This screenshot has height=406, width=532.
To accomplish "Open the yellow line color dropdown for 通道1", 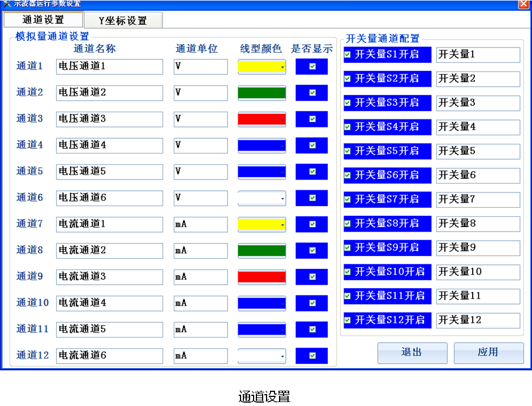I will coord(282,67).
